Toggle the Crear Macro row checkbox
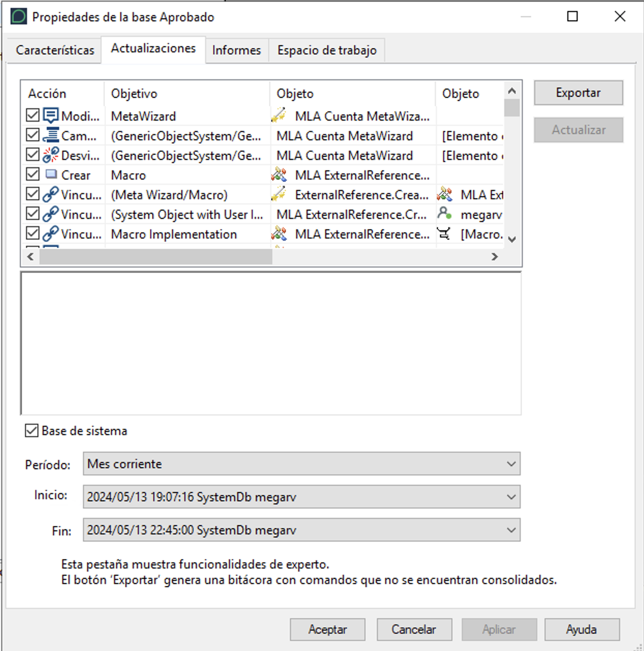This screenshot has width=644, height=651. [33, 174]
